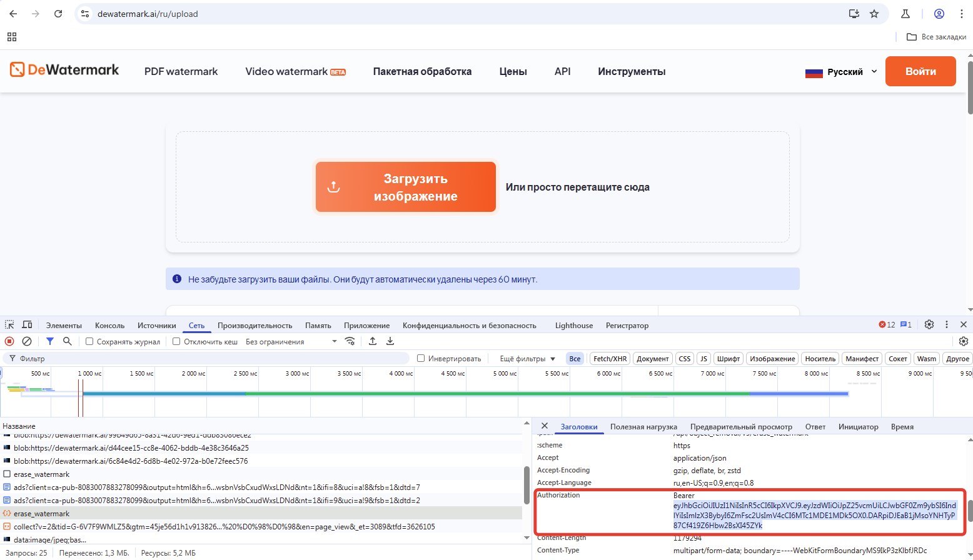
Task: Open Lighthouse tab
Action: (x=574, y=326)
